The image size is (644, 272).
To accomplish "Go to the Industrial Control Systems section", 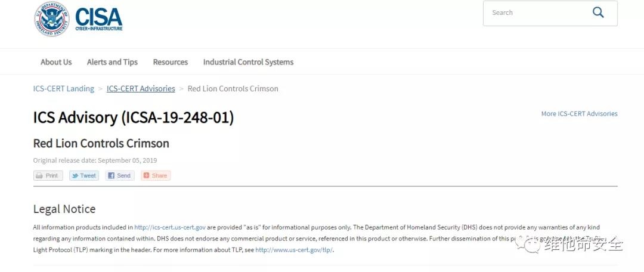I will pos(248,62).
